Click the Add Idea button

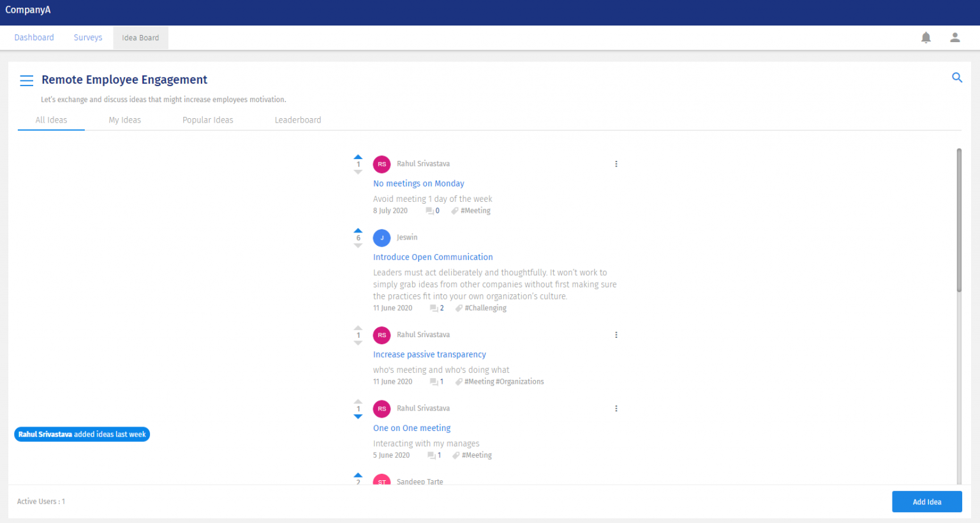pyautogui.click(x=926, y=501)
